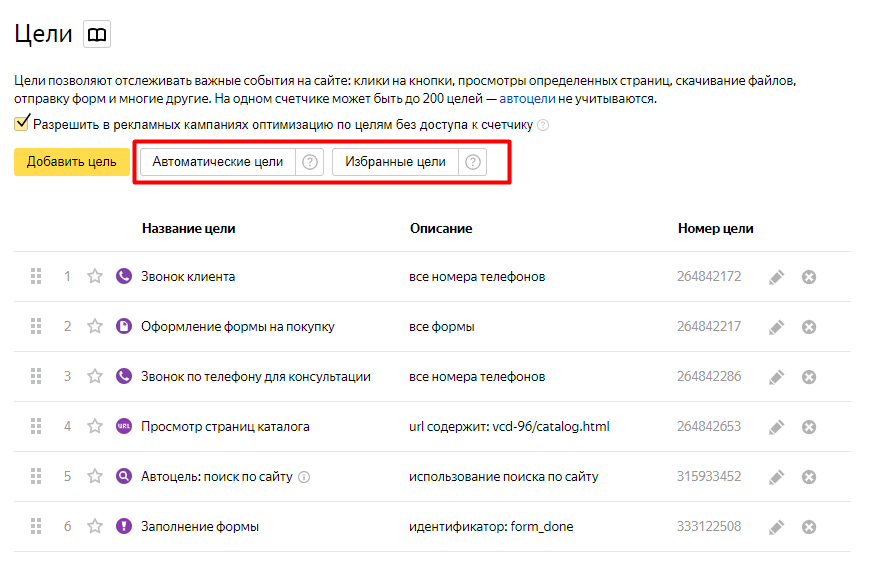Image resolution: width=883 pixels, height=568 pixels.
Task: Follow the автоцели link
Action: click(x=527, y=99)
